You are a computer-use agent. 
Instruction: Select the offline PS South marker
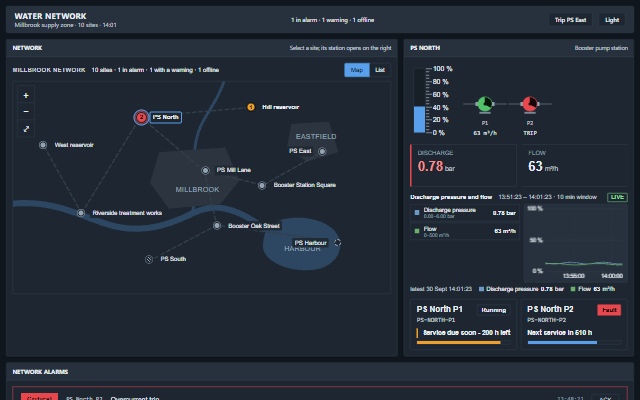click(x=149, y=259)
